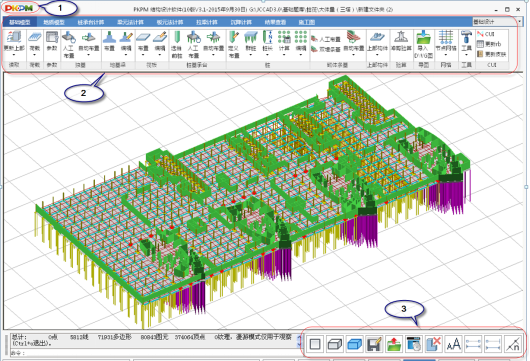Expand the arrow under 上部构件
The width and height of the screenshot is (530, 361).
point(377,55)
